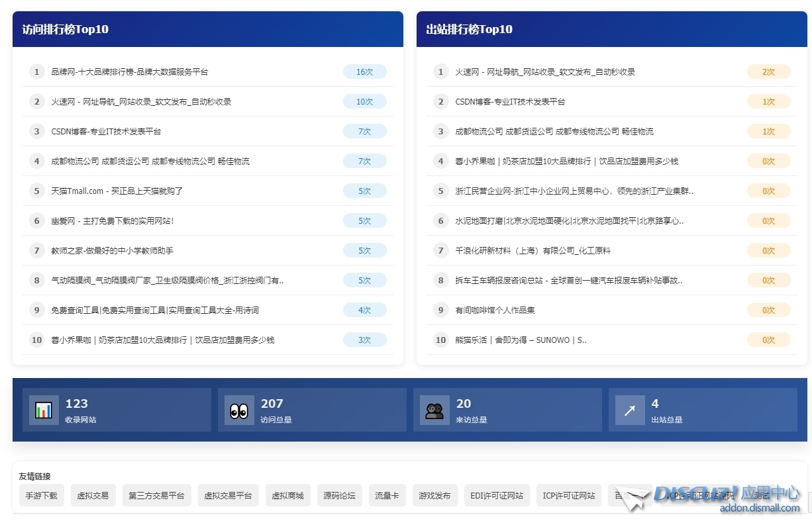The width and height of the screenshot is (812, 525).
Task: Click the 虚拟交易 friend link
Action: point(93,495)
